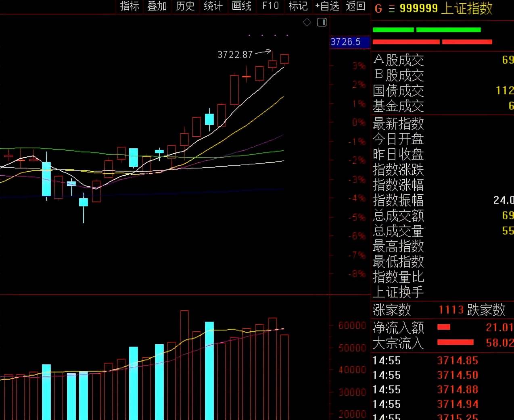Viewport: 514px width, 420px height.
Task: Click the three-line list icon near 999999
Action: tap(391, 8)
